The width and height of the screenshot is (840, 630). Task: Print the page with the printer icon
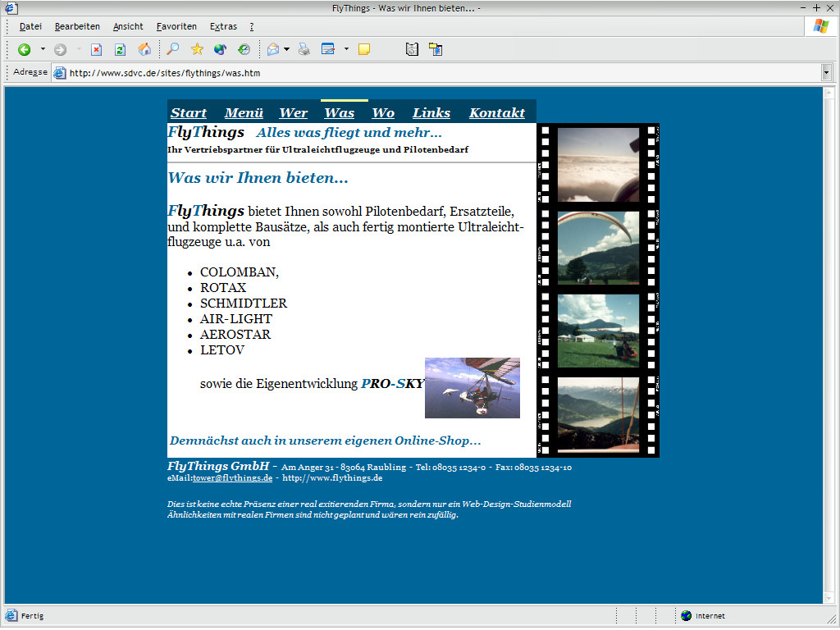pos(304,50)
